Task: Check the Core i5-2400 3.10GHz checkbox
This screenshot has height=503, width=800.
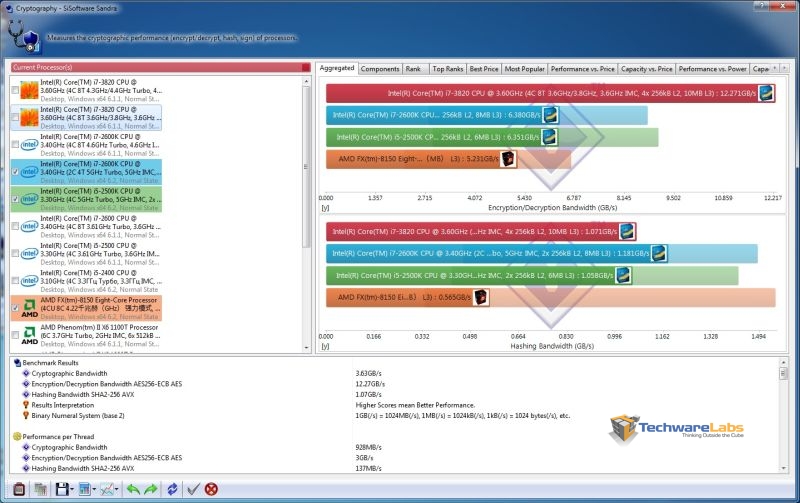Action: click(x=15, y=281)
